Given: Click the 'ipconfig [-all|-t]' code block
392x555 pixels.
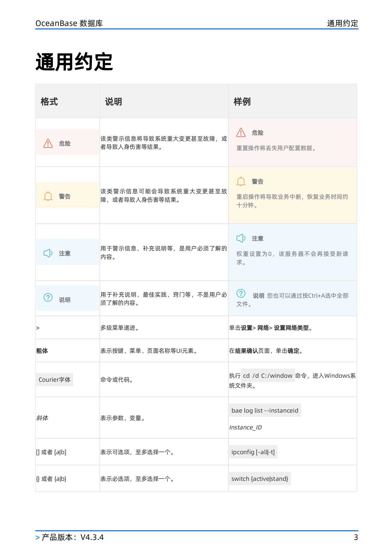Looking at the screenshot, I should [253, 452].
